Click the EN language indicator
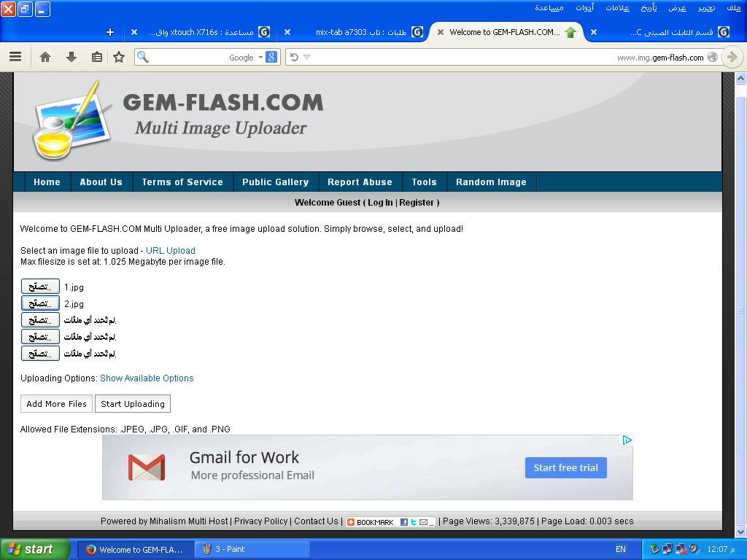 pos(621,549)
